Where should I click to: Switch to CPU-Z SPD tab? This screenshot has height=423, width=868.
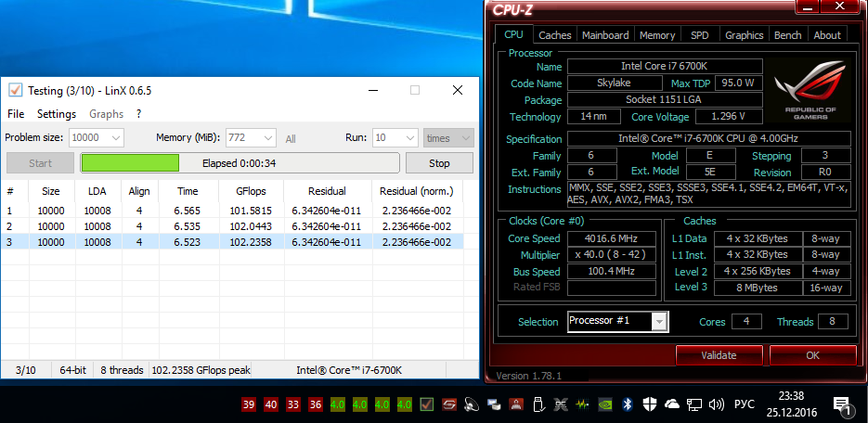(700, 35)
